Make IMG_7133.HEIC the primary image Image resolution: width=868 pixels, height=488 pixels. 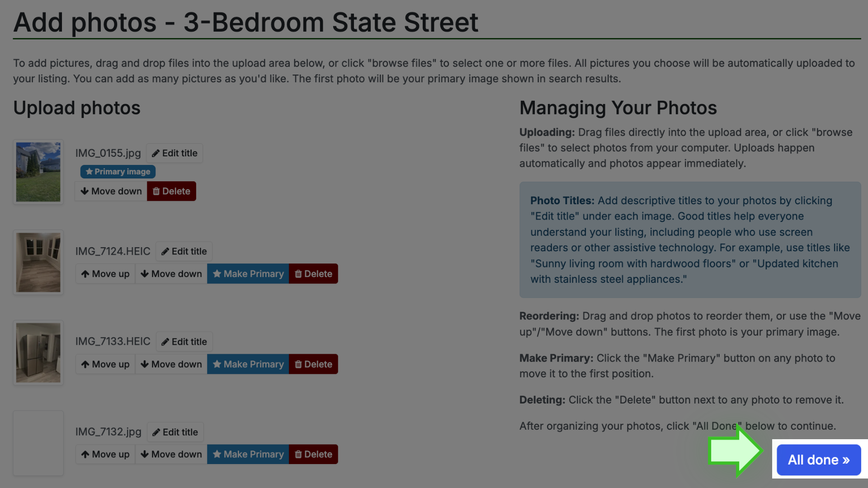point(248,364)
